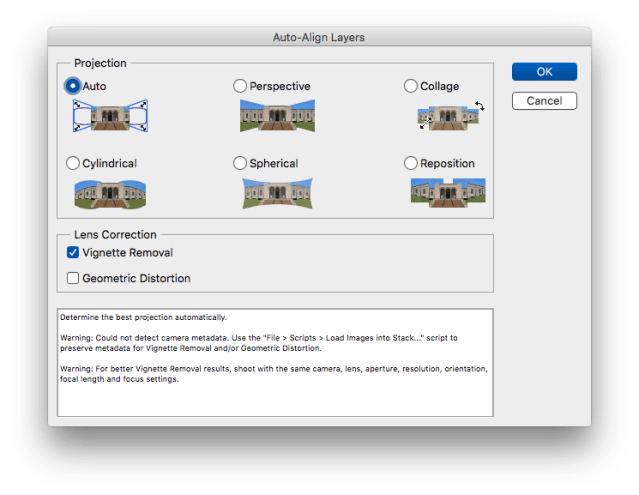639x495 pixels.
Task: Click the Lens Correction group heading
Action: pos(107,234)
